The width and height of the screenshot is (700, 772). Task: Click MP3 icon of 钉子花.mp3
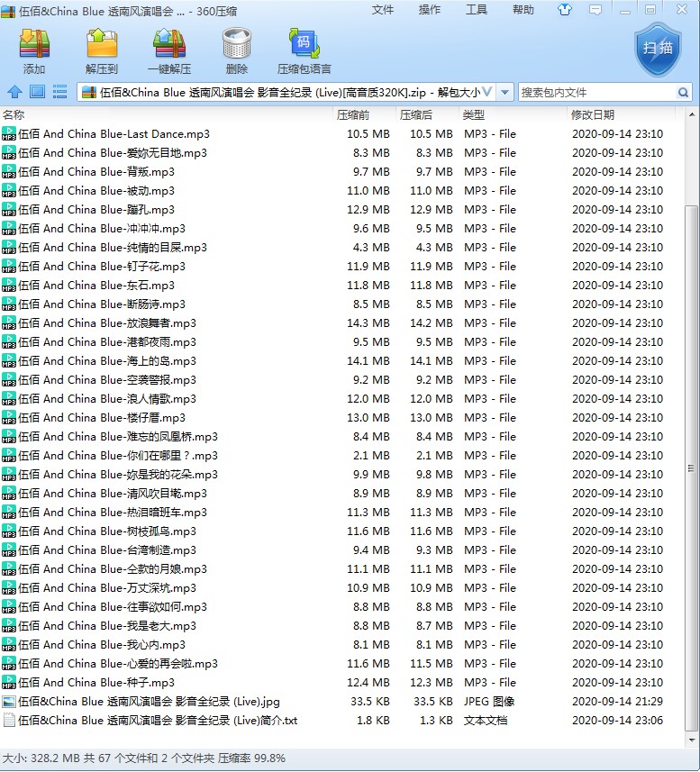(x=9, y=267)
